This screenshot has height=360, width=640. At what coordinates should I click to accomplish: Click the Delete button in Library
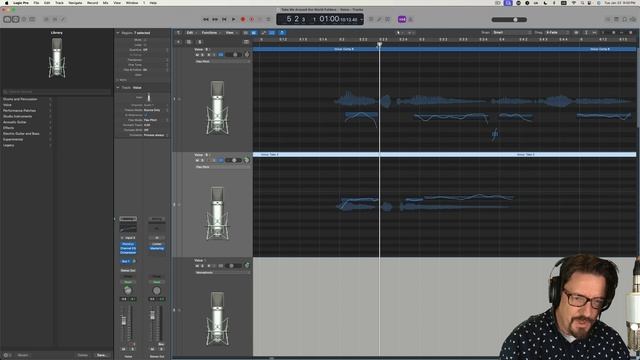(82, 355)
